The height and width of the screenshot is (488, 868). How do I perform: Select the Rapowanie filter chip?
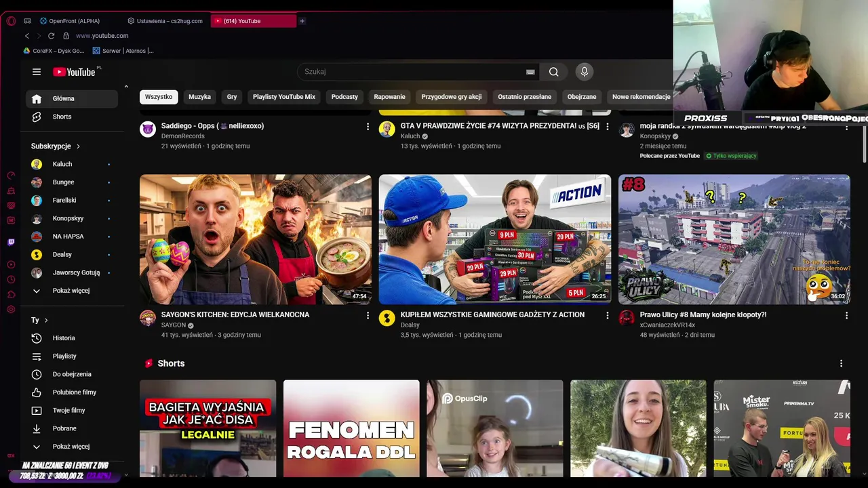389,97
